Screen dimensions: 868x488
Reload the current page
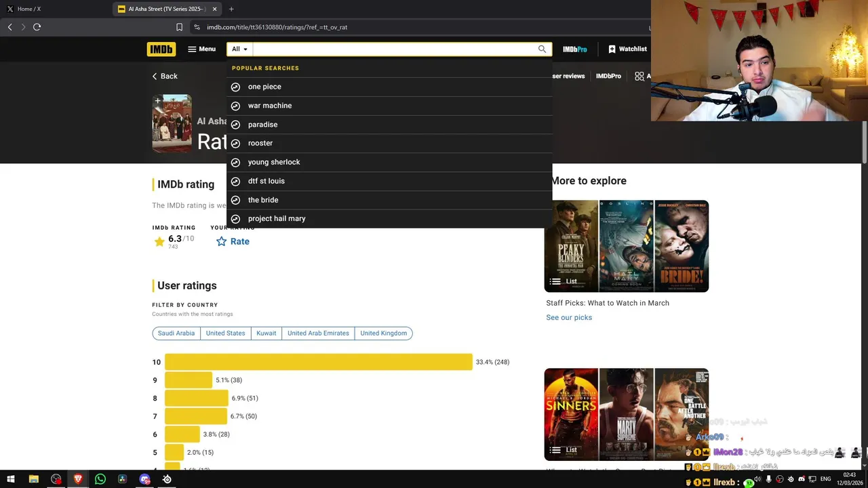37,27
